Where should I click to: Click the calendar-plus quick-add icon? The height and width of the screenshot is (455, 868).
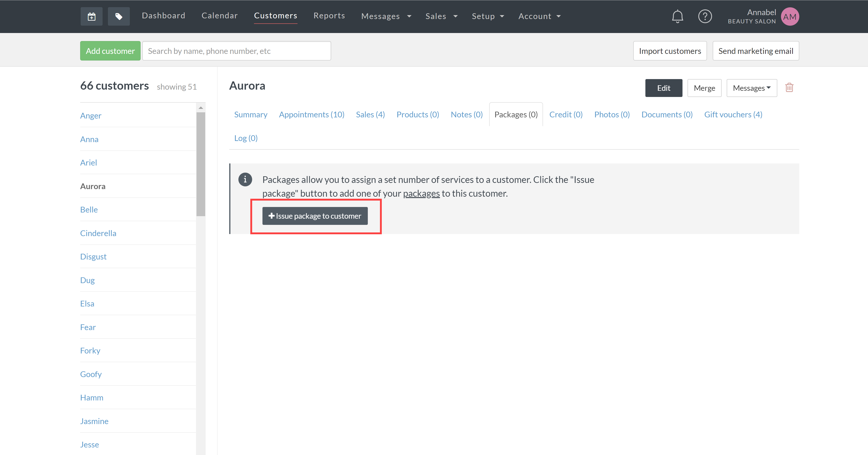pos(91,17)
